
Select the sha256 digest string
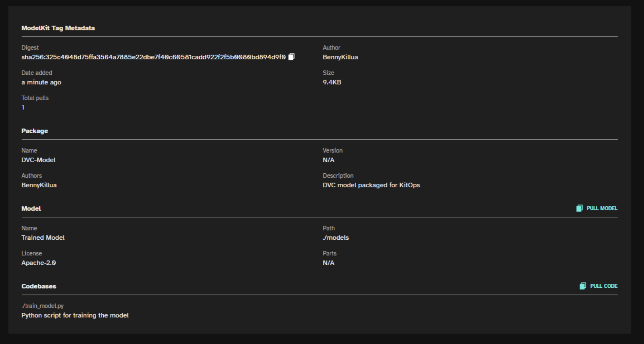click(x=153, y=57)
